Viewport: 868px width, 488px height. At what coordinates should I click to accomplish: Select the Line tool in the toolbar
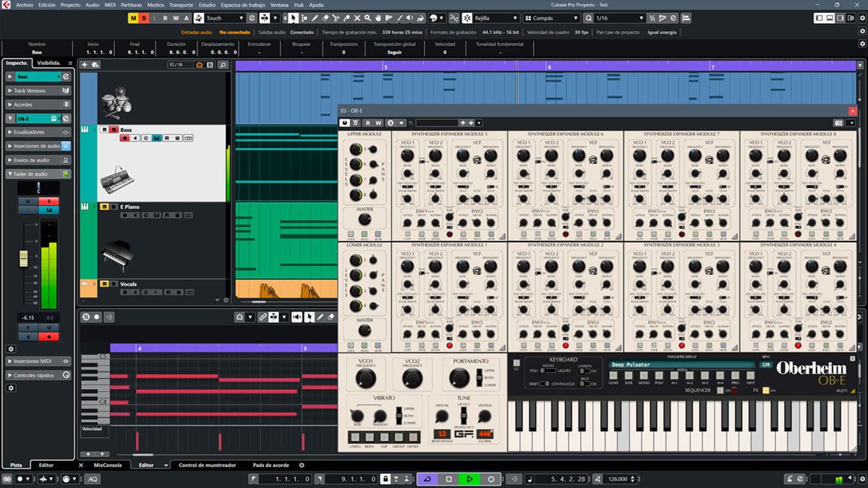(400, 18)
